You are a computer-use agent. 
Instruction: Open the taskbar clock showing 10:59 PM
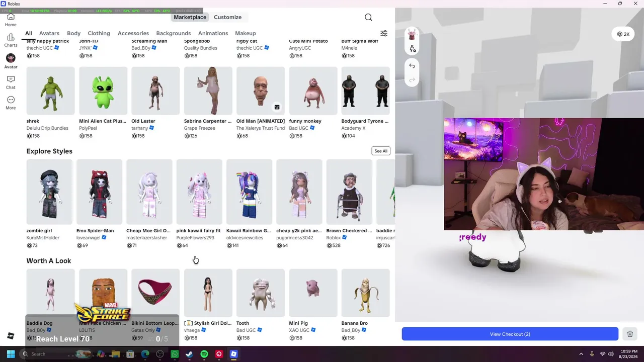629,354
